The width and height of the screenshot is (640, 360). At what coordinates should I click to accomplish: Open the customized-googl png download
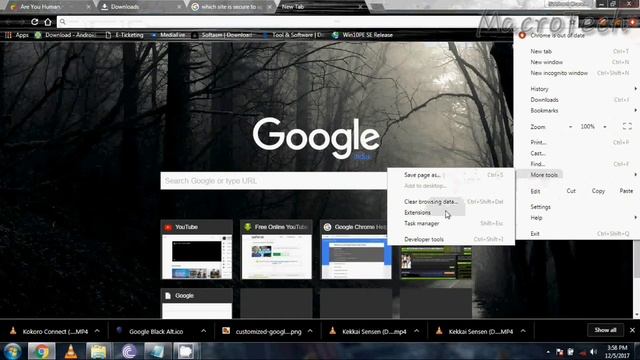pyautogui.click(x=262, y=331)
